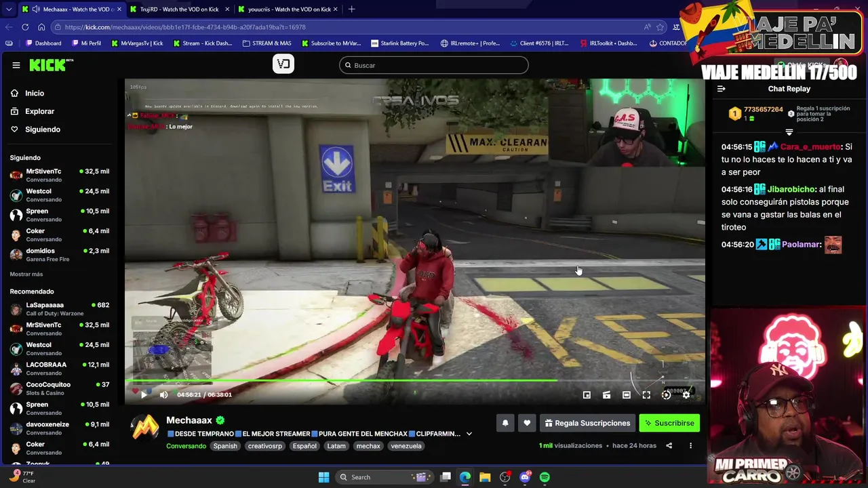Click Jibarobicho username in chat

coord(791,189)
